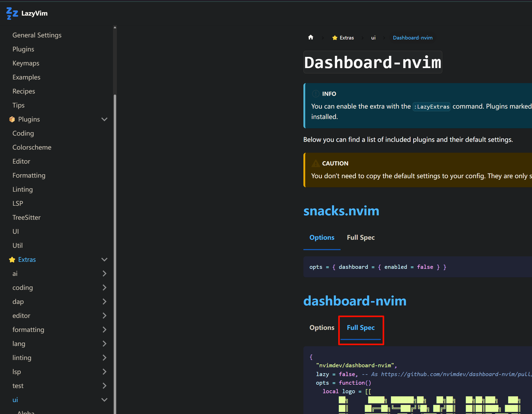Open top-level Plugins page in sidebar
Viewport: 532px width, 414px height.
coord(23,49)
